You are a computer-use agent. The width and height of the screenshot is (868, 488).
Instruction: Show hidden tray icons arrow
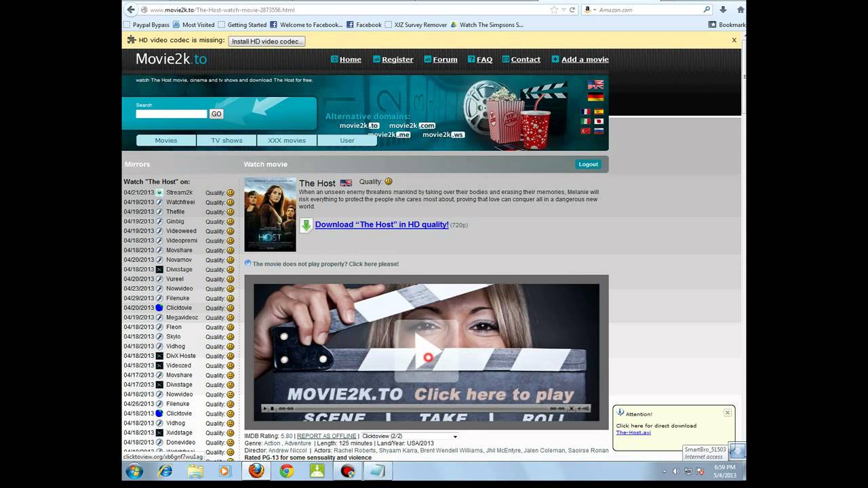point(664,471)
